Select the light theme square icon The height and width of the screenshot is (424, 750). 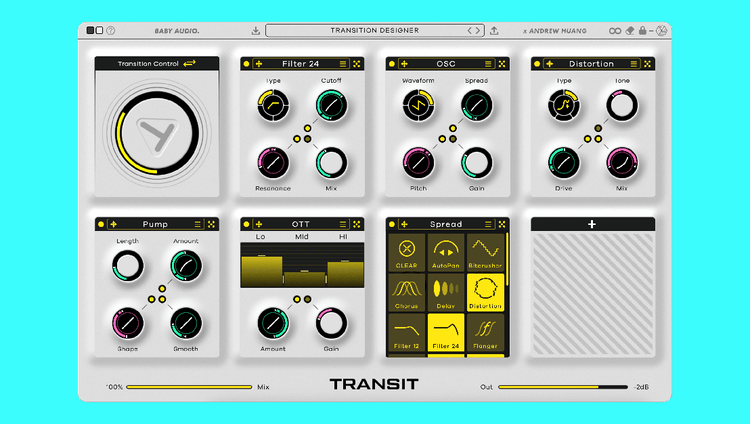pos(99,30)
